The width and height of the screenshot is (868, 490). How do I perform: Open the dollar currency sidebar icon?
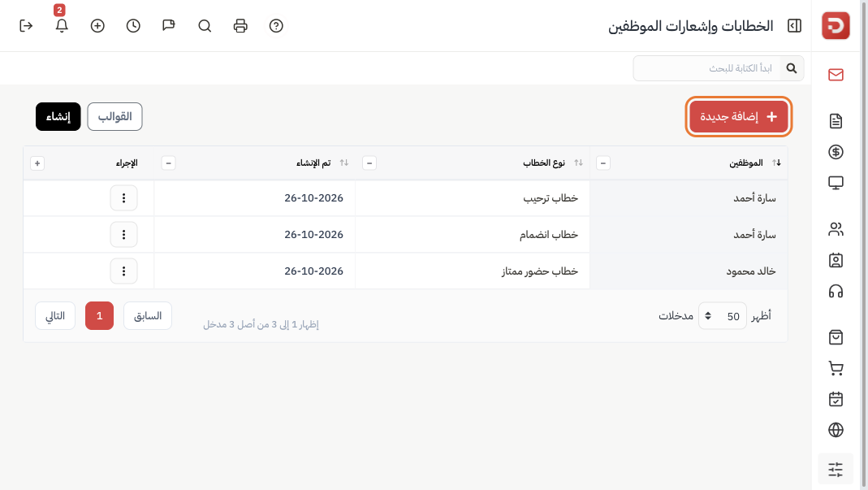tap(836, 152)
